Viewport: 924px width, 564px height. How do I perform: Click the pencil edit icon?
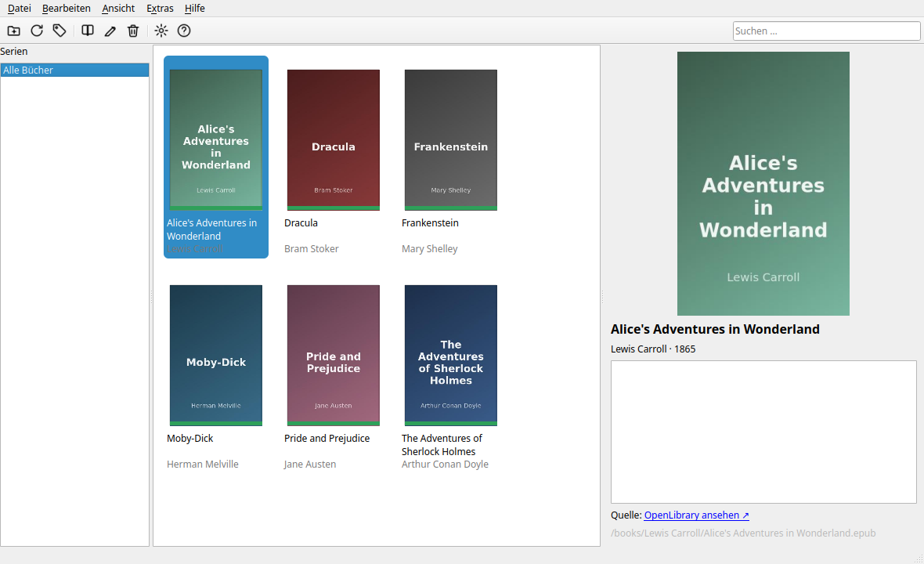coord(110,31)
